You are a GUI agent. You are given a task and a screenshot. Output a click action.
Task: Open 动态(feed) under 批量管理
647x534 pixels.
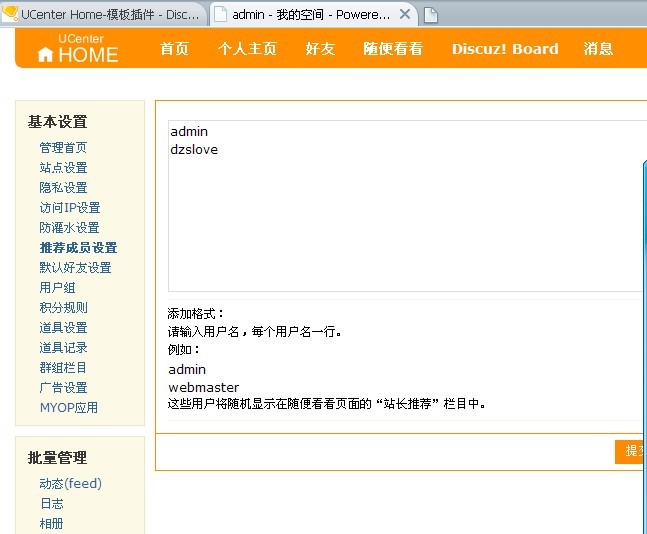click(71, 483)
